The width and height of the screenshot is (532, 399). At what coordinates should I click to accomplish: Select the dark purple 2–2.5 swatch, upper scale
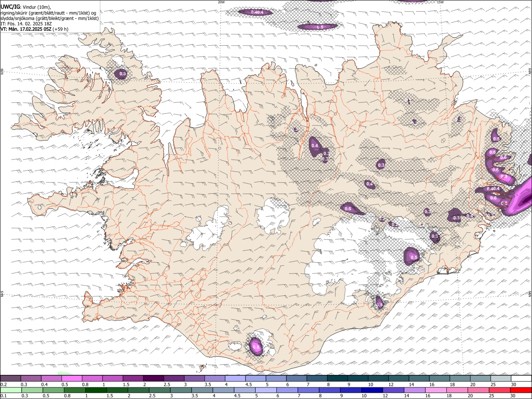(153, 378)
